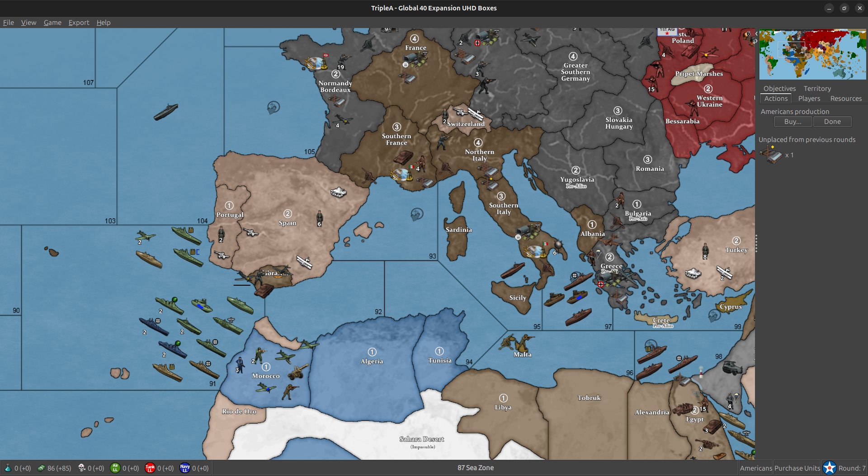Image resolution: width=868 pixels, height=476 pixels.
Task: Click the tank unit in Southern France
Action: point(403,156)
